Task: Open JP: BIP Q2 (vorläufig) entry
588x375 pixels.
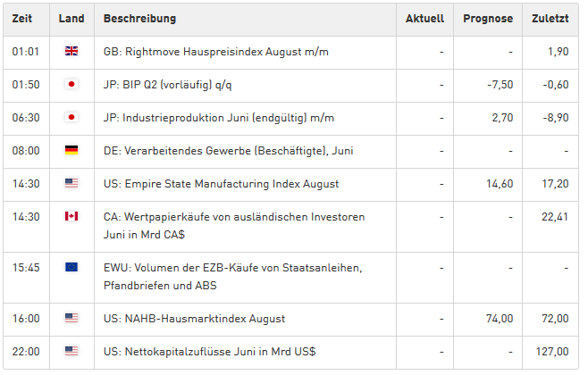Action: (168, 85)
